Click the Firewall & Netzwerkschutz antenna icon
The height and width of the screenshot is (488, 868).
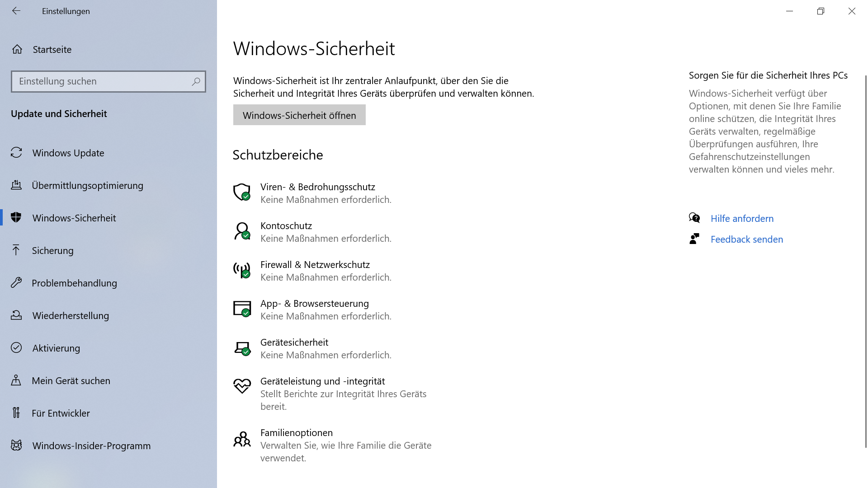click(242, 270)
